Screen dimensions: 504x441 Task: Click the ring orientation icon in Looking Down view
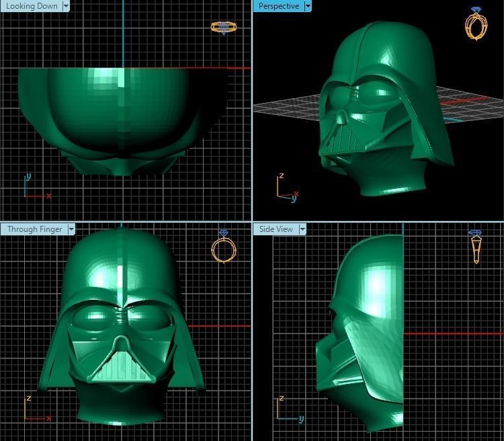click(x=224, y=28)
